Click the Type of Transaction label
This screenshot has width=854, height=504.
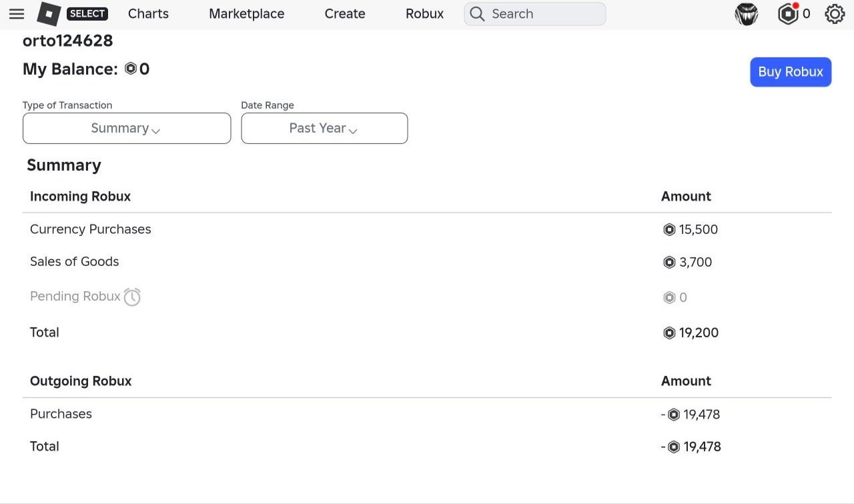tap(67, 105)
